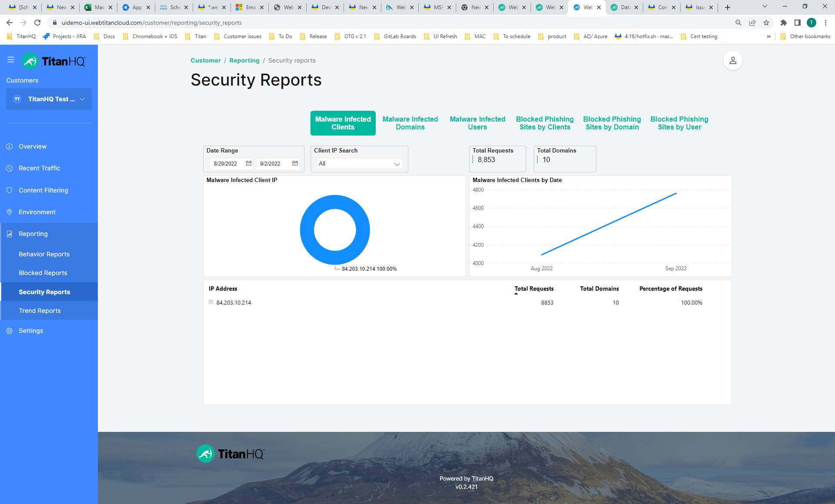Open the Client IP Search dropdown
The image size is (835, 504).
point(359,164)
